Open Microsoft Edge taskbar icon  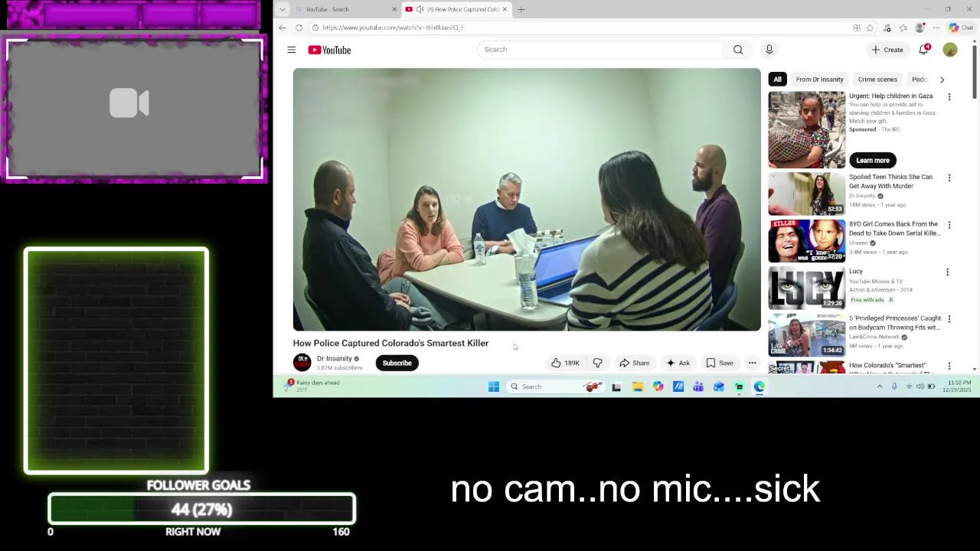(x=759, y=386)
